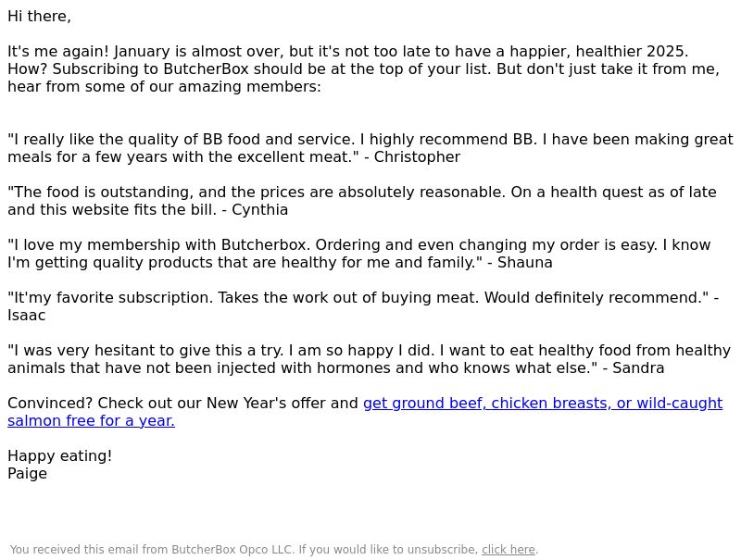
Task: Click the signature name Paige
Action: (x=28, y=474)
